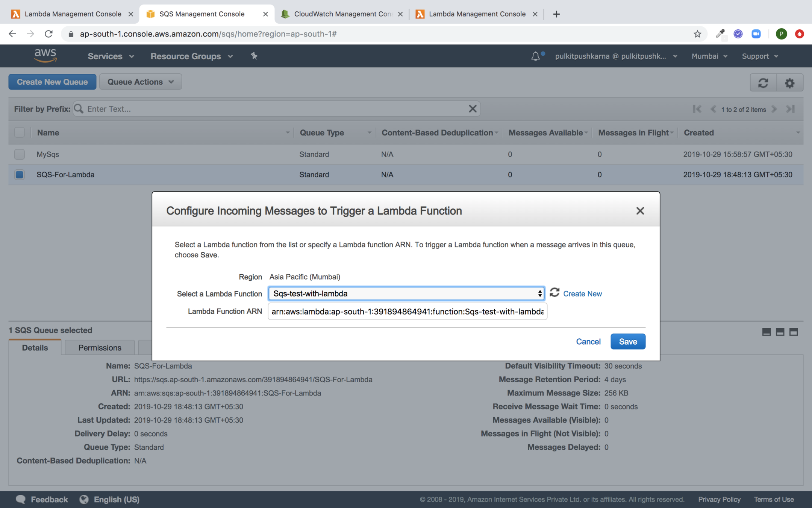Bookmark this page with the star icon

(697, 34)
